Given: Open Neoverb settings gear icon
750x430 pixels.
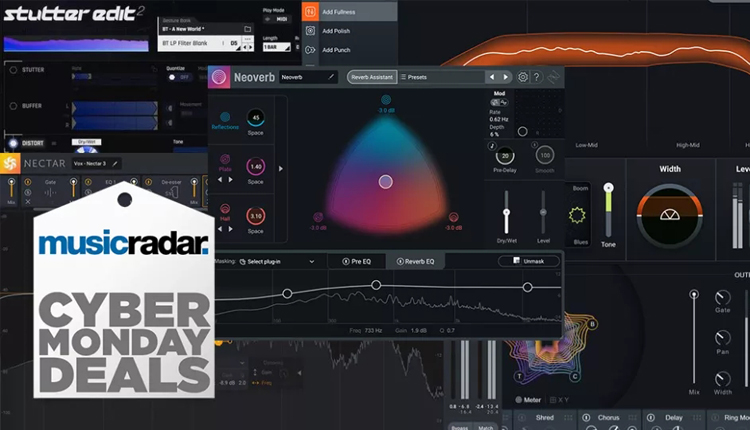Looking at the screenshot, I should (x=522, y=77).
